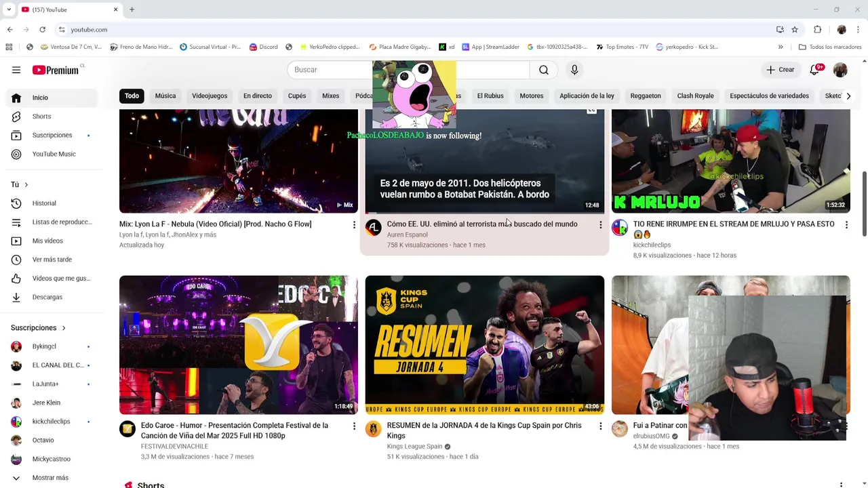Go to Inicio in sidebar
868x488 pixels.
52,98
